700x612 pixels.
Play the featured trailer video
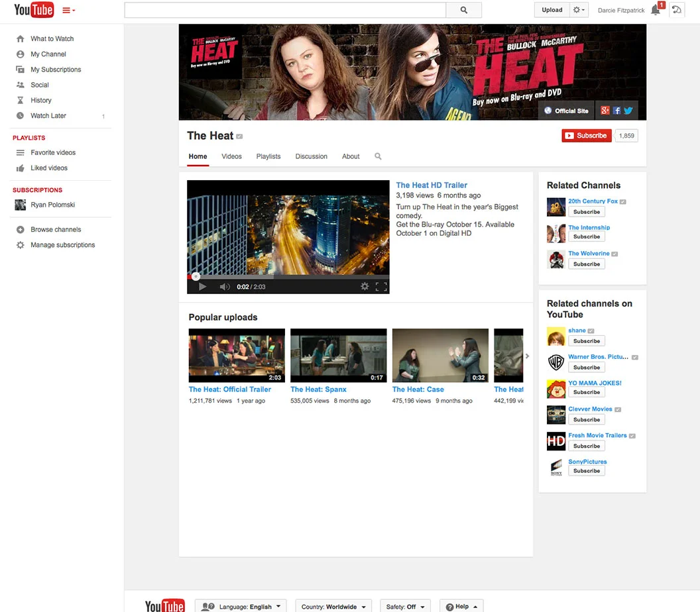click(202, 287)
